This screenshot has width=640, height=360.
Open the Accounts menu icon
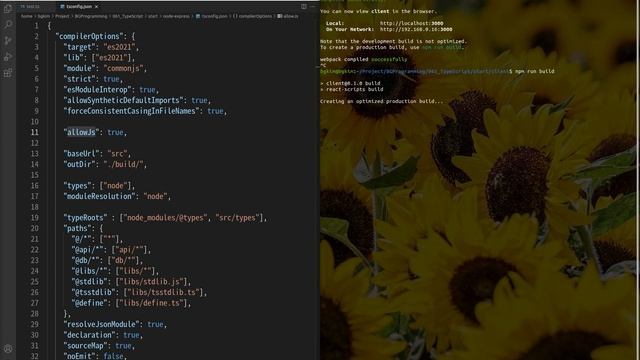tap(8, 349)
